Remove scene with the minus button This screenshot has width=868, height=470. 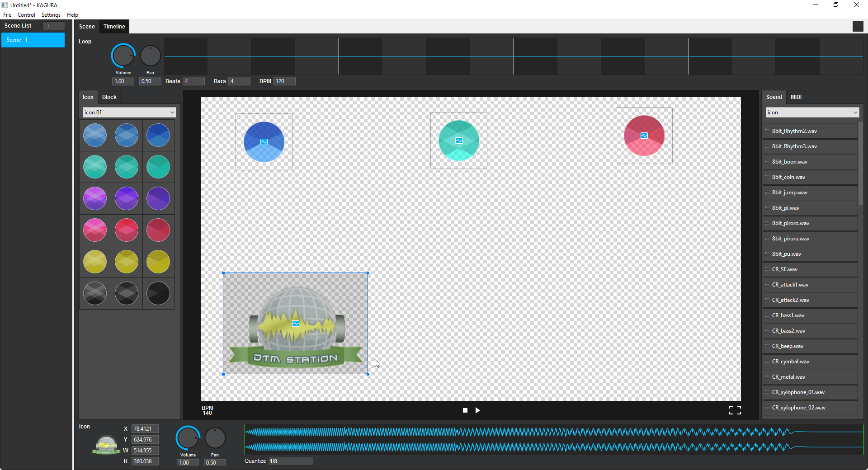click(x=59, y=26)
